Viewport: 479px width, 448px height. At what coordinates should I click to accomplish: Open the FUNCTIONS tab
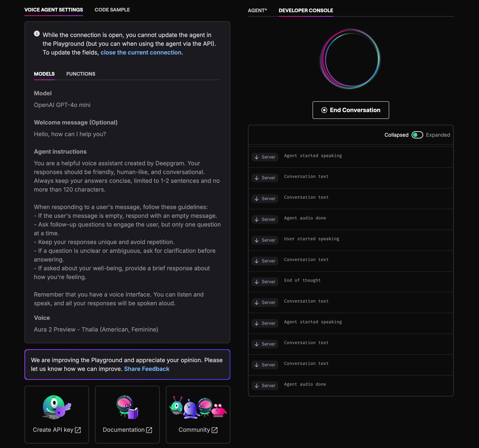pos(81,74)
